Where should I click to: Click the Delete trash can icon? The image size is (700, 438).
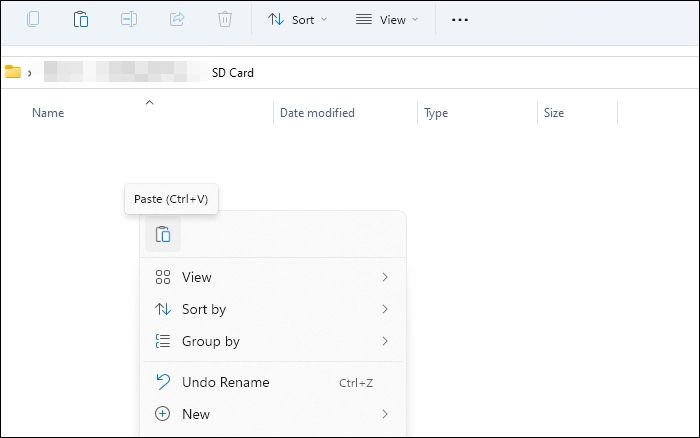(x=226, y=19)
